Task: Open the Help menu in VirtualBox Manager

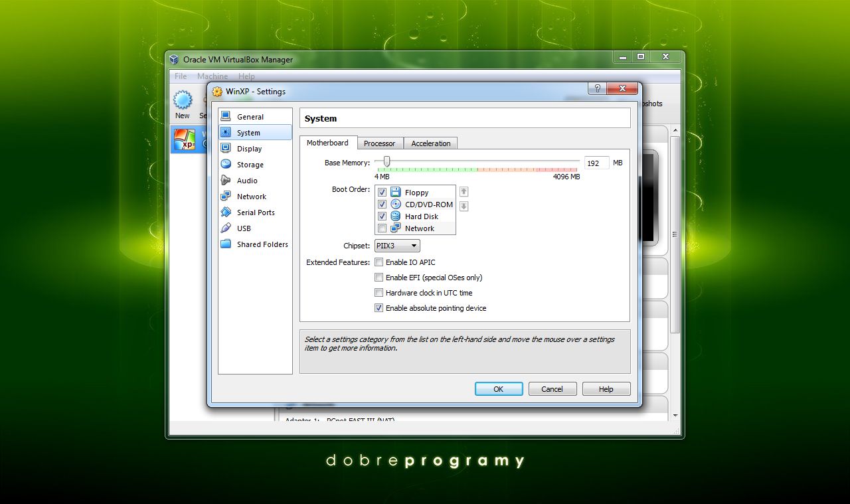Action: pyautogui.click(x=246, y=76)
